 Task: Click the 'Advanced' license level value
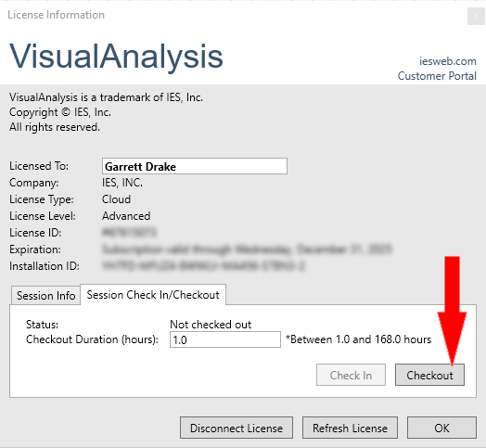[126, 216]
